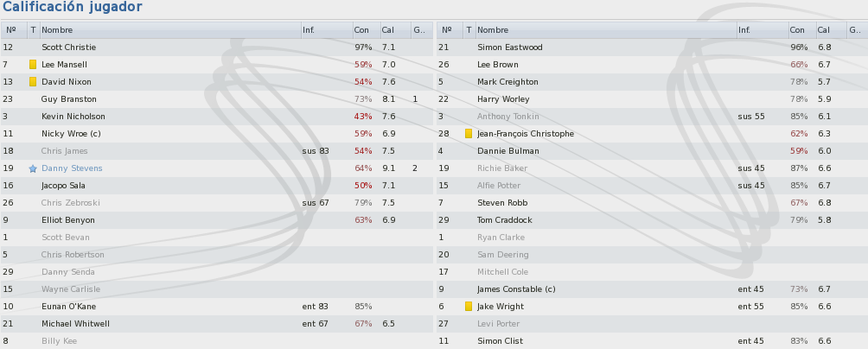Screen dimensions: 868x349
Task: Click Jake Wright's yellow card icon
Action: [x=469, y=307]
